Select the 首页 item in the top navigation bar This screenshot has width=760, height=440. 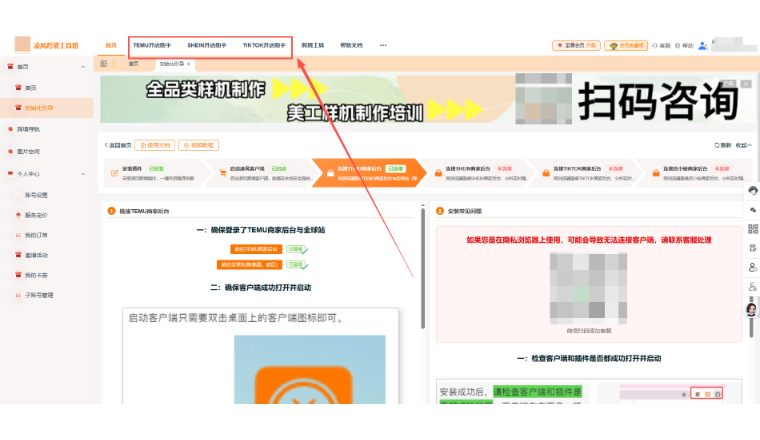(111, 46)
